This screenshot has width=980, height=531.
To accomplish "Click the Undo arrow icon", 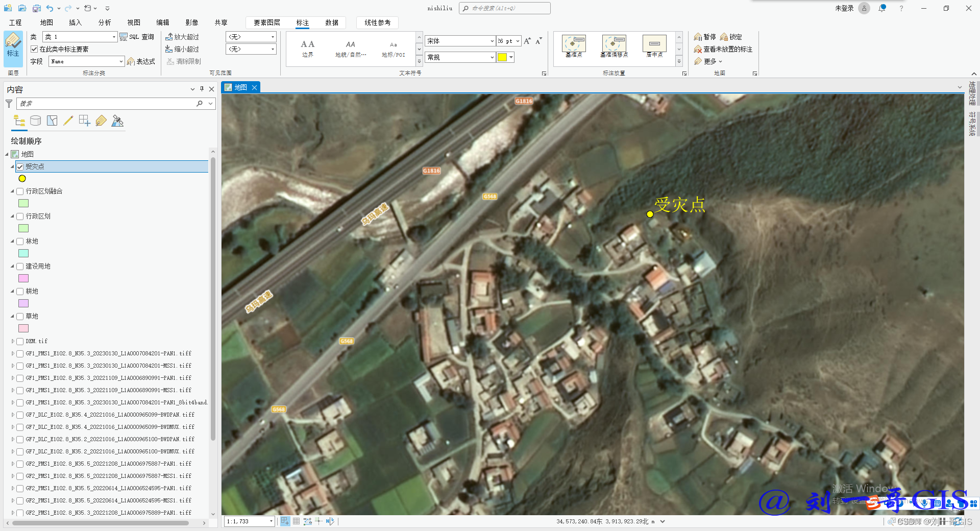I will coord(50,8).
